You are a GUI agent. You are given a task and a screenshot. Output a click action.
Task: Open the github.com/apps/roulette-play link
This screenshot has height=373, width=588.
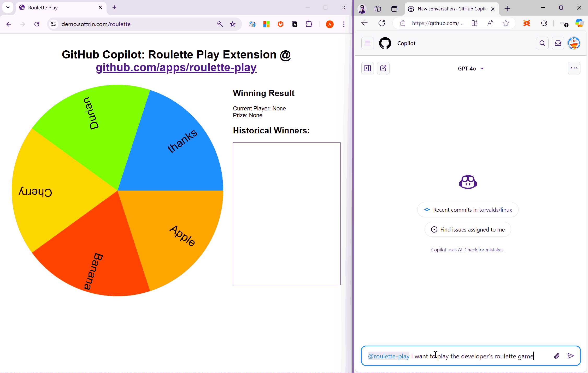tap(176, 68)
